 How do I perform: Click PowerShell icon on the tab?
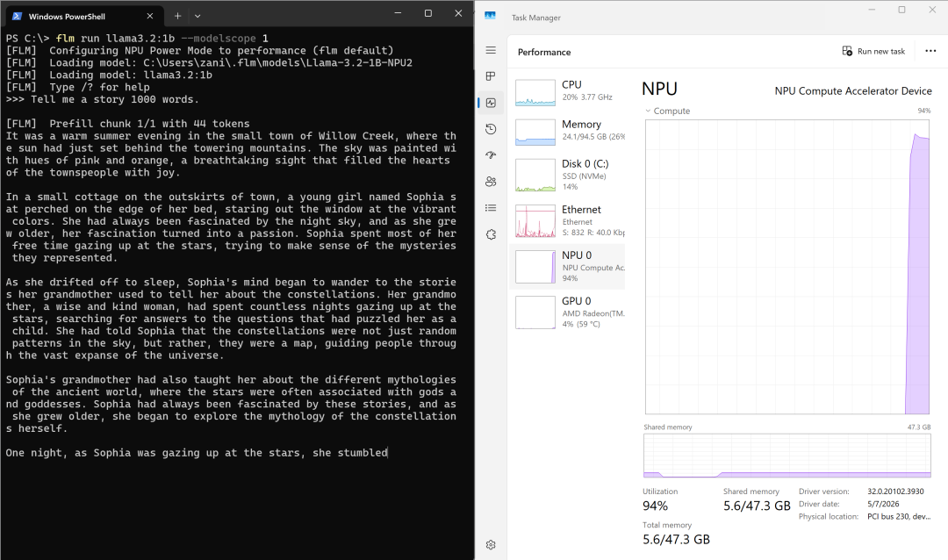point(18,17)
